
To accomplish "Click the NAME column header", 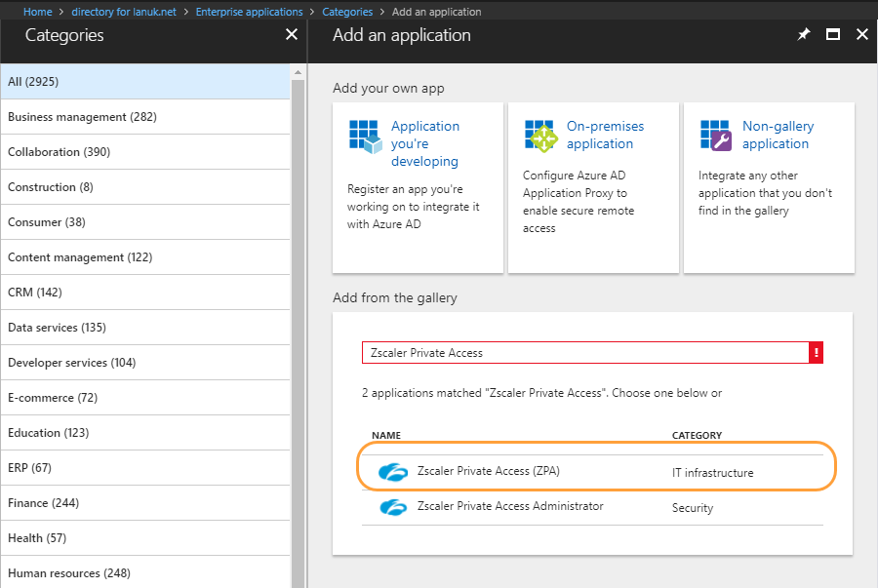I will [386, 435].
